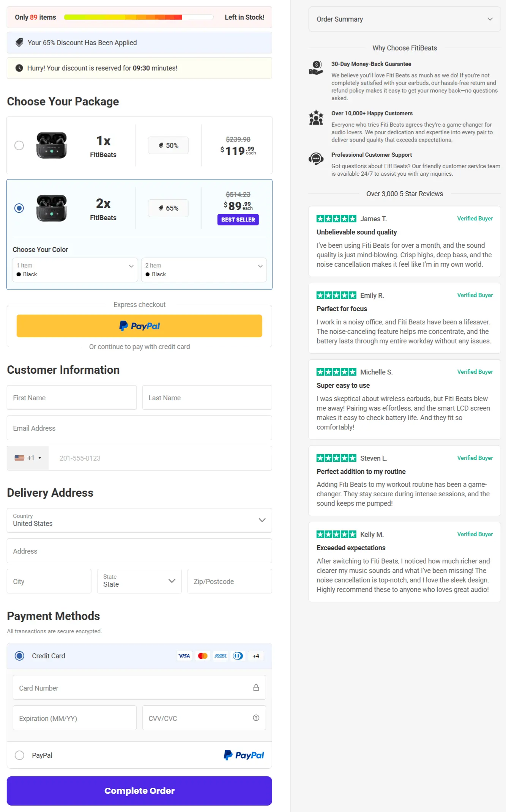This screenshot has width=506, height=812.
Task: Click the 1x package earbuds thumbnail
Action: click(x=52, y=145)
